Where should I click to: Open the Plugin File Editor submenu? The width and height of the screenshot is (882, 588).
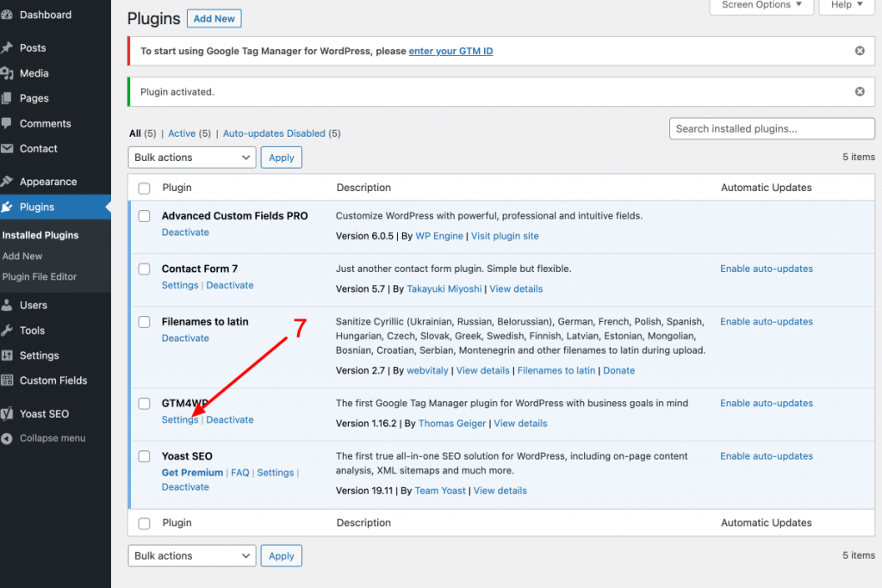tap(40, 276)
